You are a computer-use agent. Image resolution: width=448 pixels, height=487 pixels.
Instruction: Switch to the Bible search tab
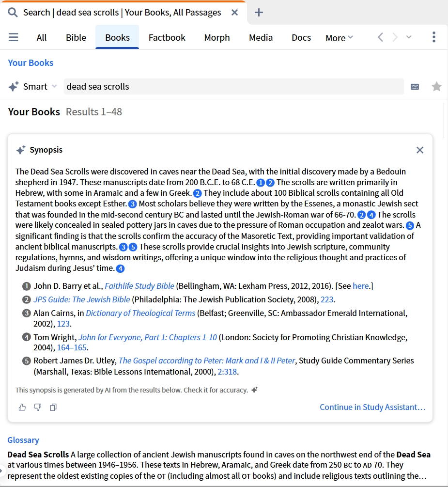(76, 38)
